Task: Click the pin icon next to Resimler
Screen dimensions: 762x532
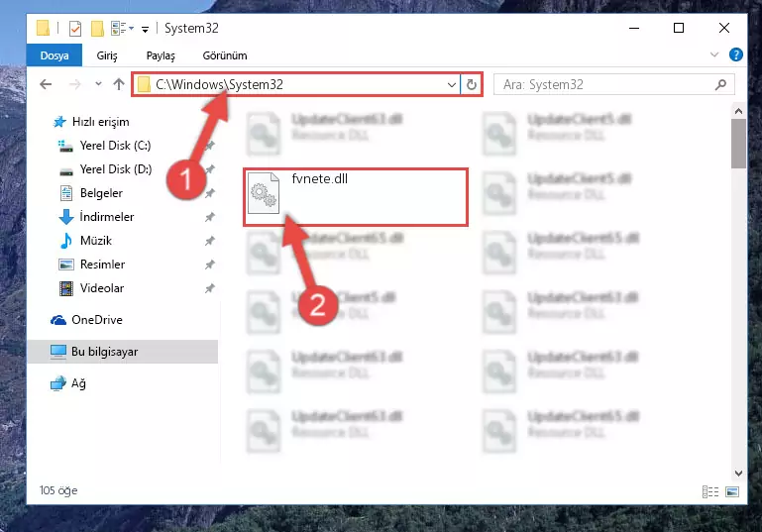Action: [x=209, y=265]
